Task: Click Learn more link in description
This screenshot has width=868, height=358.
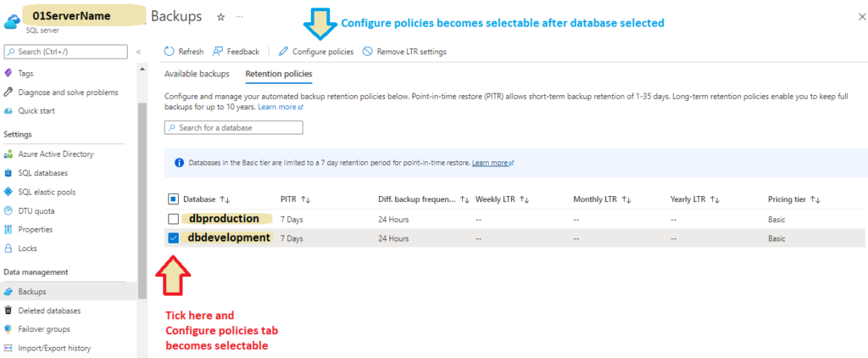Action: coord(280,107)
